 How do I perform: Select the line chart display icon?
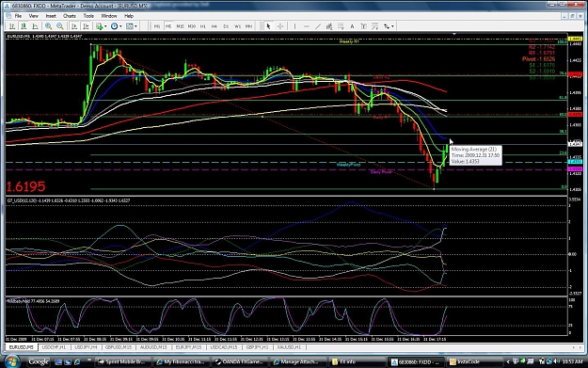(x=35, y=26)
